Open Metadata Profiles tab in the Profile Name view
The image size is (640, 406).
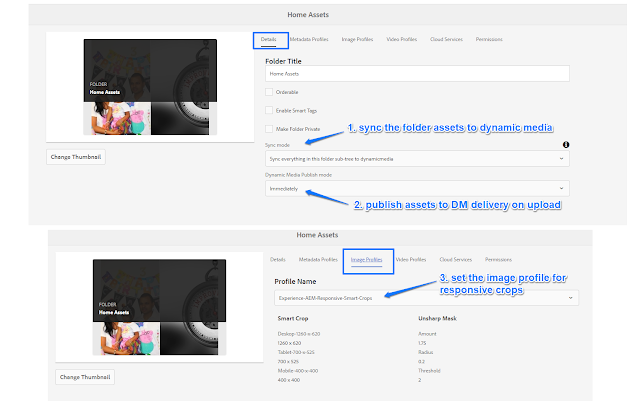318,260
